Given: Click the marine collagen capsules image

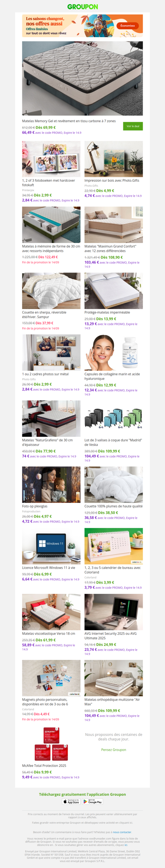Looking at the screenshot, I should pyautogui.click(x=113, y=353).
